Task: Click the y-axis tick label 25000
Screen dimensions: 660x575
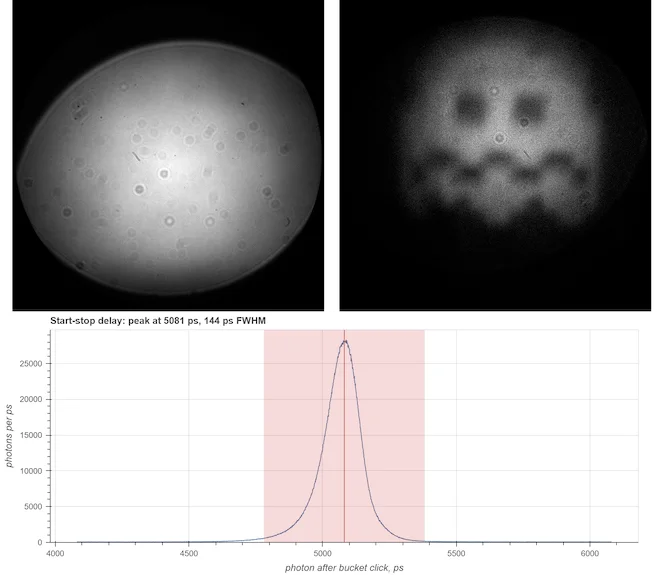Action: 31,364
